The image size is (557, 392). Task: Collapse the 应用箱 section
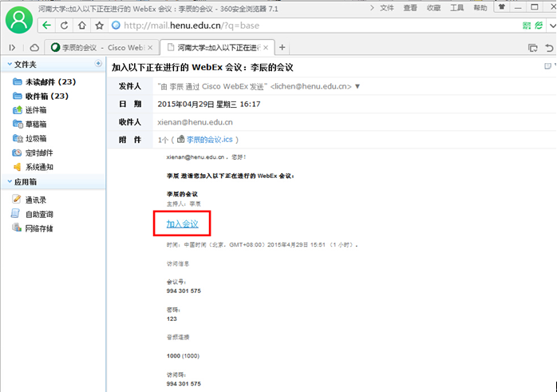coord(10,181)
